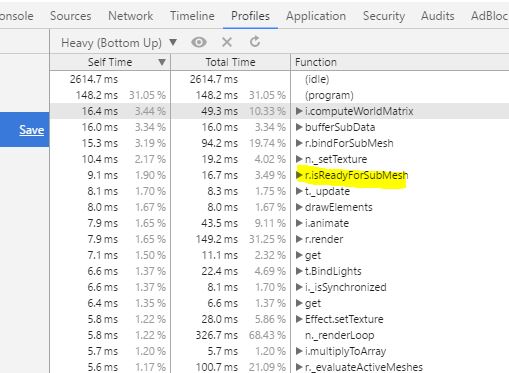Open the Heavy (Bottom Up) view dropdown

pyautogui.click(x=119, y=43)
